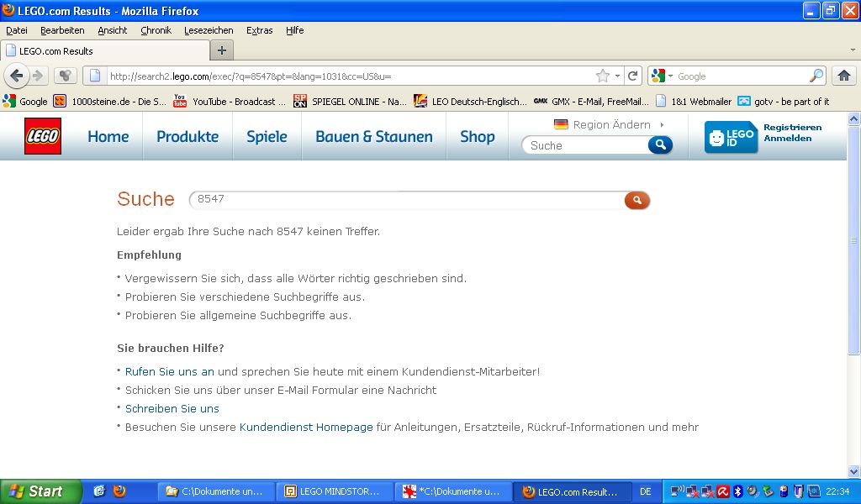Click the blue search magnifier in navigation bar
The height and width of the screenshot is (504, 861).
660,144
